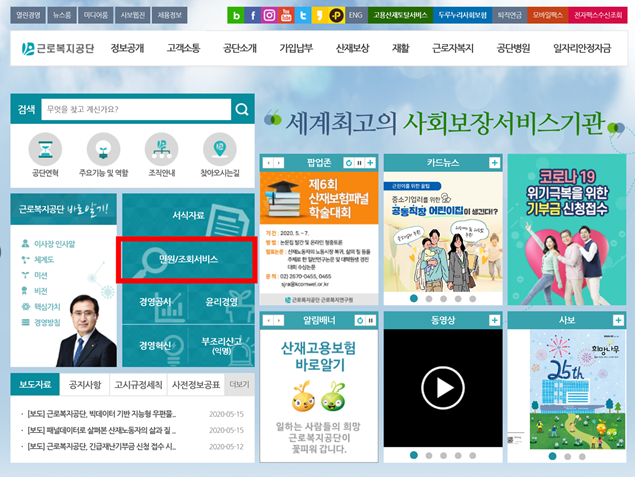Open the 공단병원 main menu
The height and width of the screenshot is (477, 635).
click(514, 48)
